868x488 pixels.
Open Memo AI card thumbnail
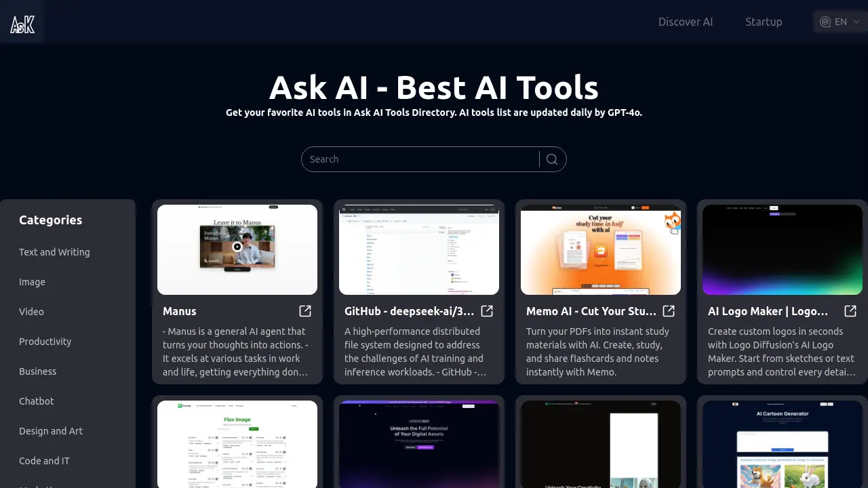click(601, 249)
